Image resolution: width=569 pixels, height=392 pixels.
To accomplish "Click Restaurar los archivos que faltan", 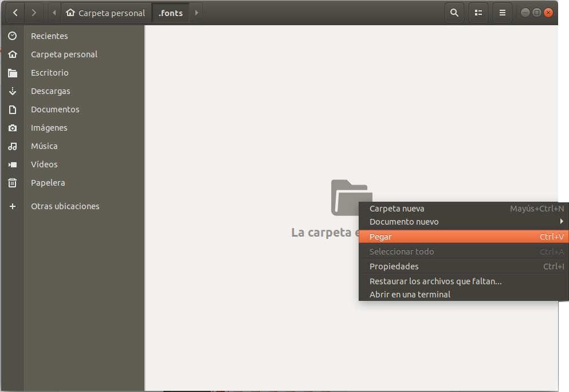I will pos(435,281).
